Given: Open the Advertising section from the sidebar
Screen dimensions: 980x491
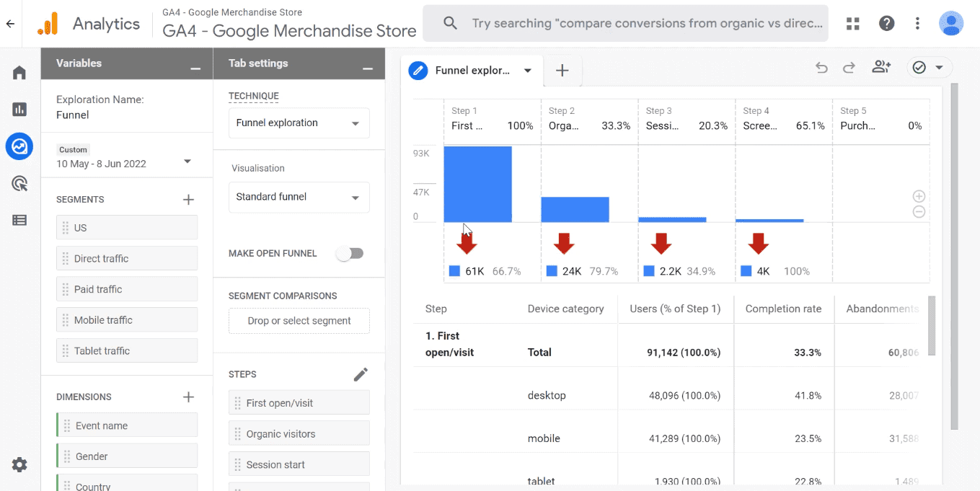Looking at the screenshot, I should [19, 183].
